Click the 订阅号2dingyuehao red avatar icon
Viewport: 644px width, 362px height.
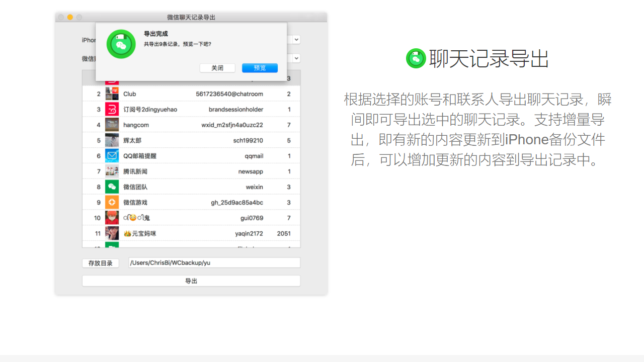[111, 109]
